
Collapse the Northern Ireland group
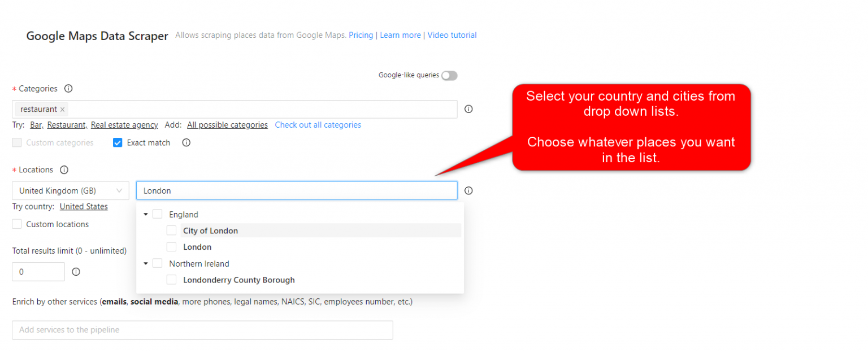click(x=146, y=263)
